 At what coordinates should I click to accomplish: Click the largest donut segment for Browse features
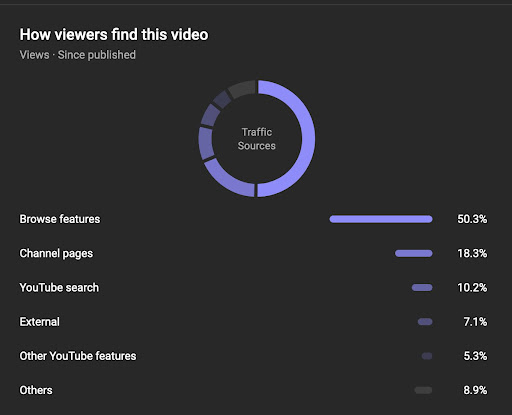308,139
